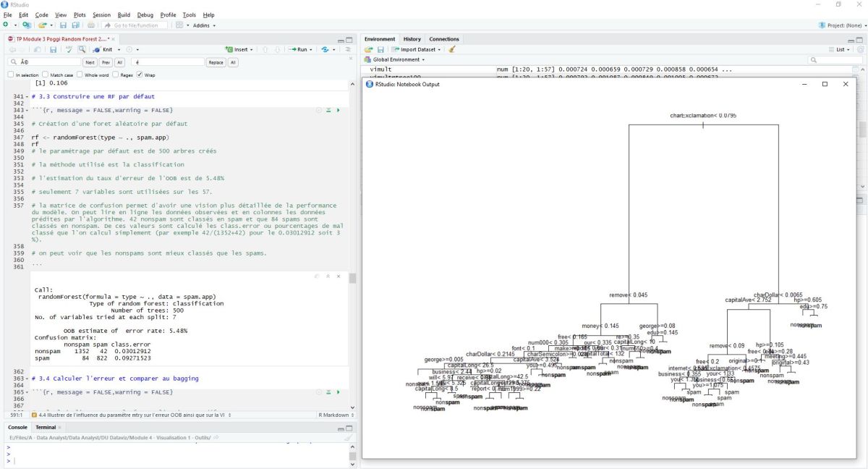Collapse the chunk output with the chevron icon

(x=328, y=276)
